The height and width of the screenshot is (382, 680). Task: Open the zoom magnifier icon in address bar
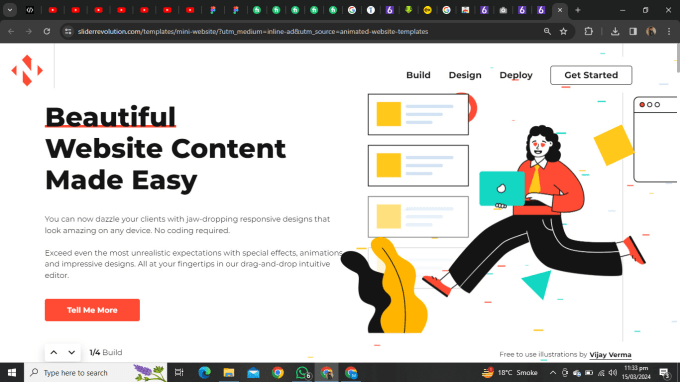(547, 31)
